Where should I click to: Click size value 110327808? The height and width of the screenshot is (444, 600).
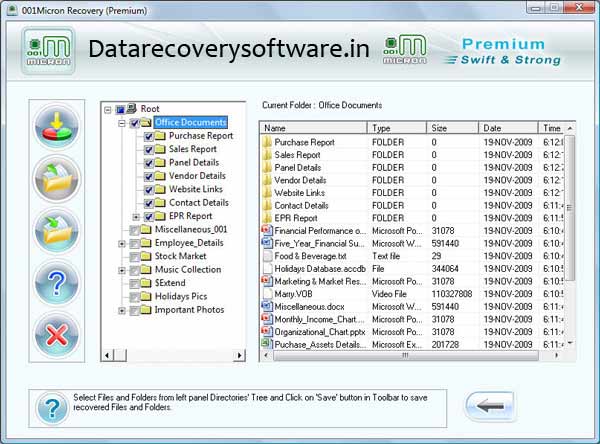[x=452, y=294]
